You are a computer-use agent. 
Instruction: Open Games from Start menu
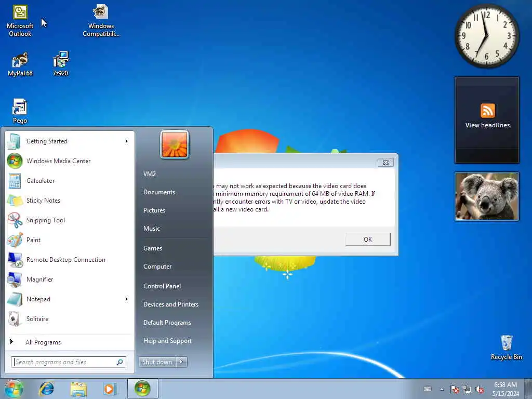[x=153, y=248]
